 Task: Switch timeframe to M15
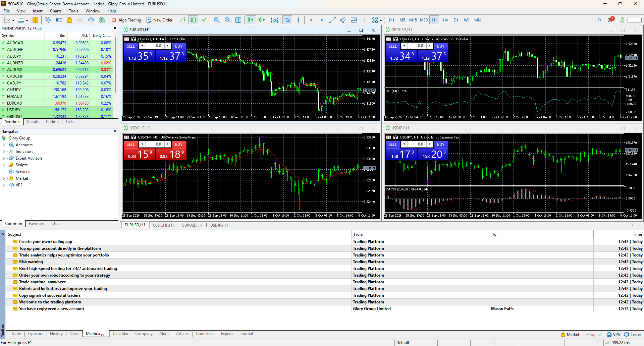coord(413,20)
